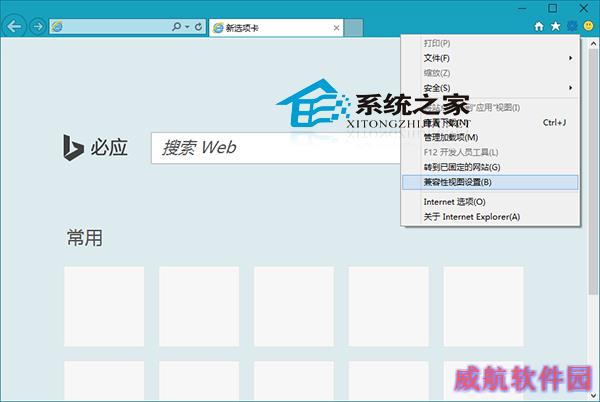Click the fifth frequent-site tile in top row
The height and width of the screenshot is (402, 600).
(x=483, y=307)
